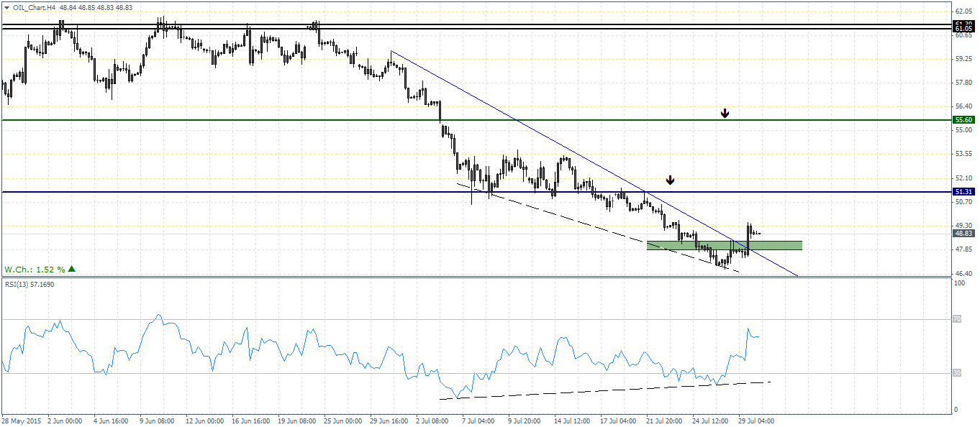Click the black 61.05 resistance price label

[963, 29]
